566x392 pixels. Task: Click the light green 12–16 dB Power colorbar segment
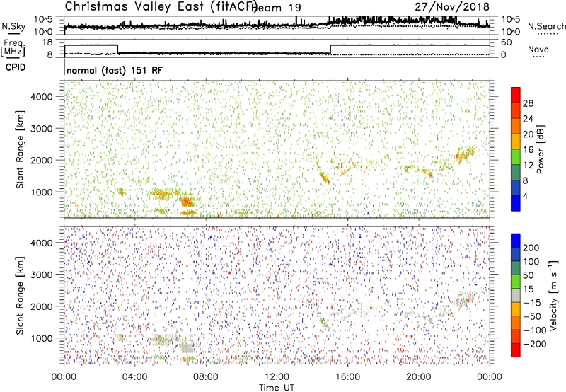pyautogui.click(x=516, y=156)
